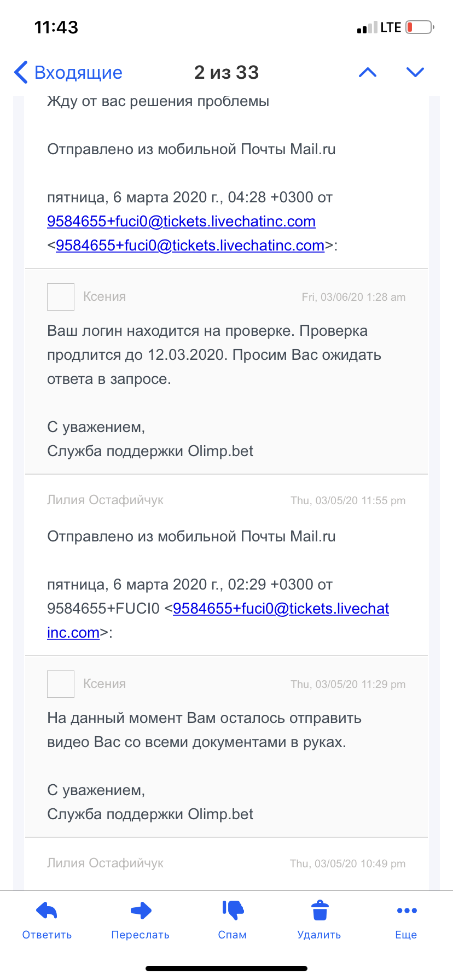Image resolution: width=453 pixels, height=980 pixels.
Task: Go to next message with down arrow
Action: pyautogui.click(x=415, y=72)
